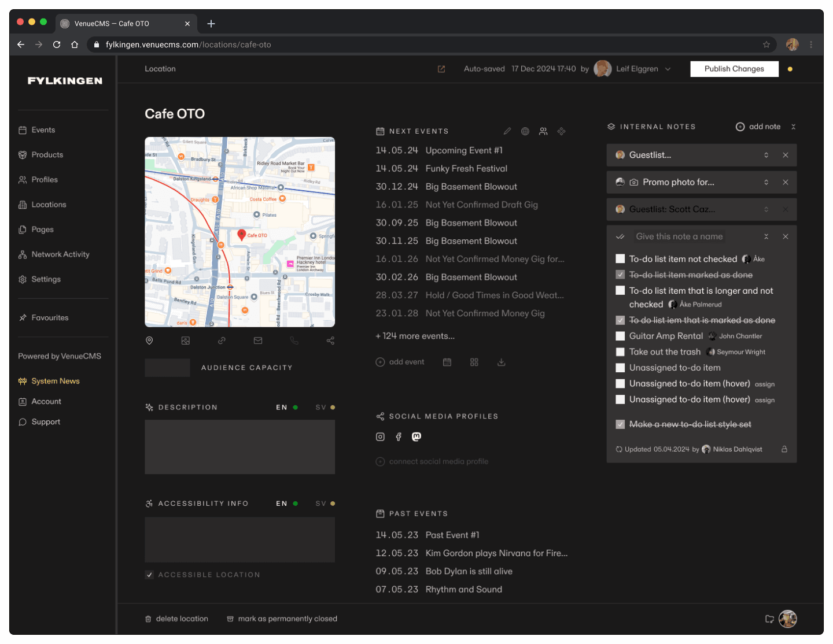Click the Publish Changes button
The image size is (833, 644).
pyautogui.click(x=735, y=69)
